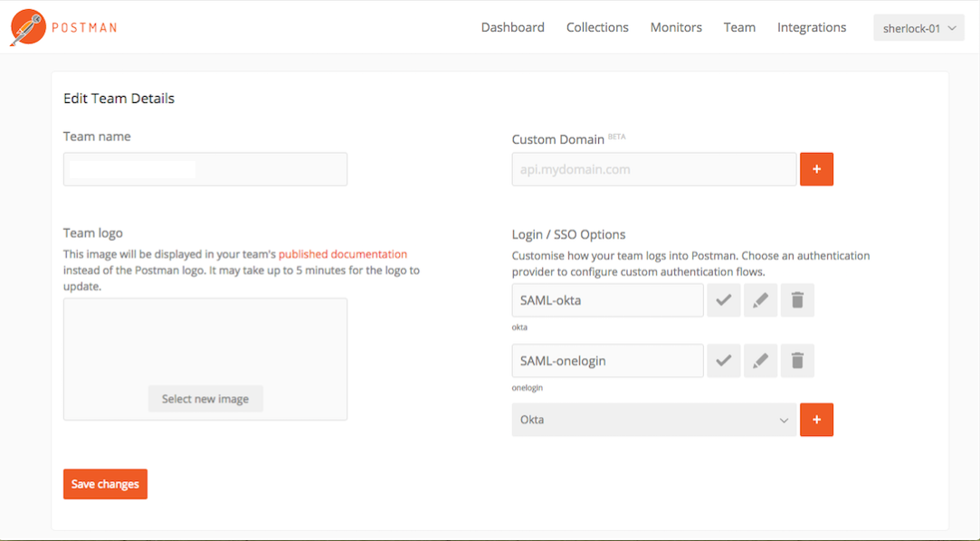Viewport: 980px width, 541px height.
Task: Click the team logo image area
Action: click(x=205, y=358)
